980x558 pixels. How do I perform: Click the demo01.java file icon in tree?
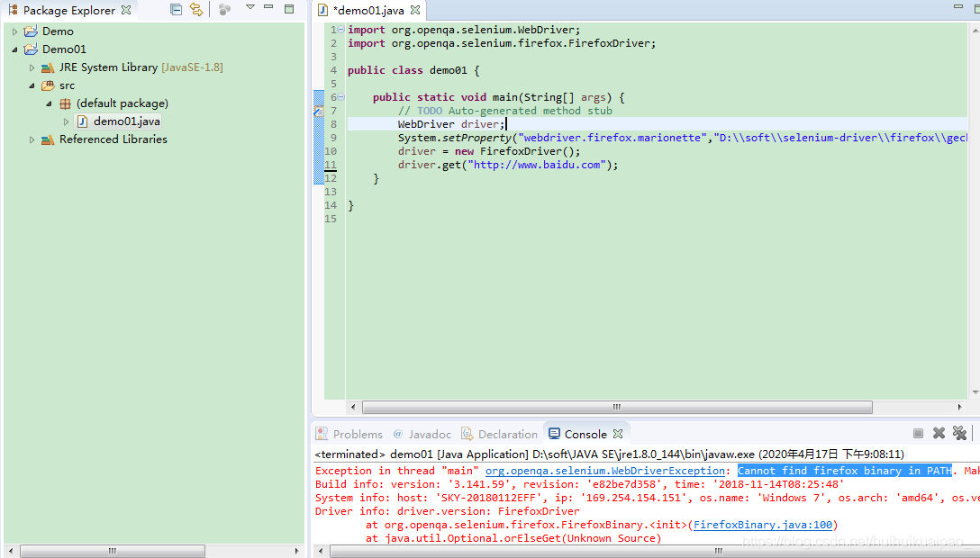[82, 121]
